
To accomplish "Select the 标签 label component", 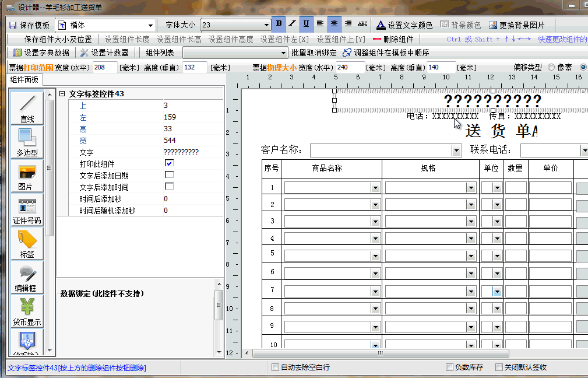I will pos(27,243).
